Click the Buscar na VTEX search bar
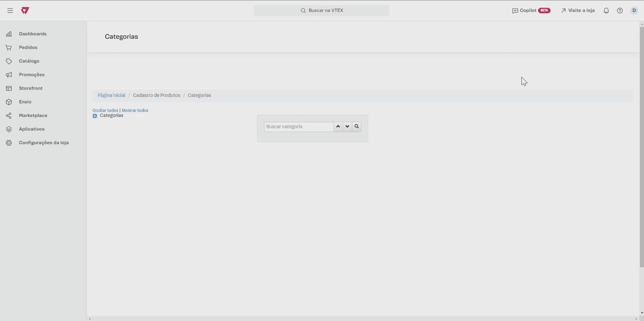Image resolution: width=644 pixels, height=321 pixels. (321, 11)
